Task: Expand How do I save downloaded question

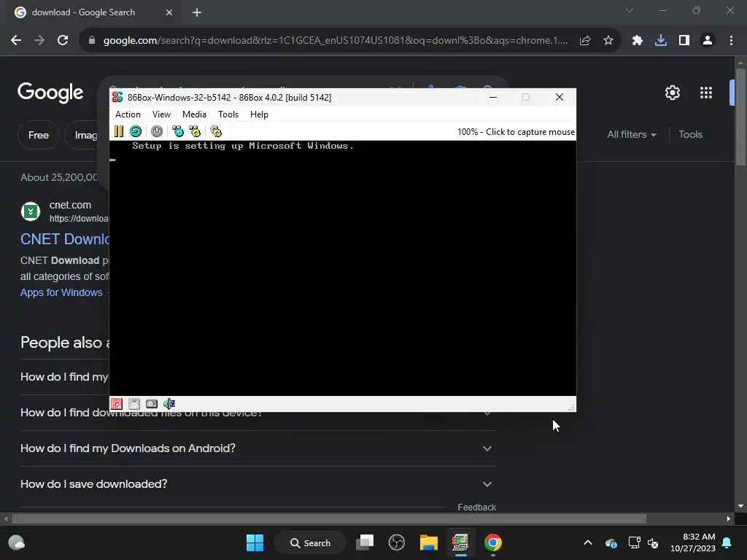Action: pyautogui.click(x=258, y=484)
